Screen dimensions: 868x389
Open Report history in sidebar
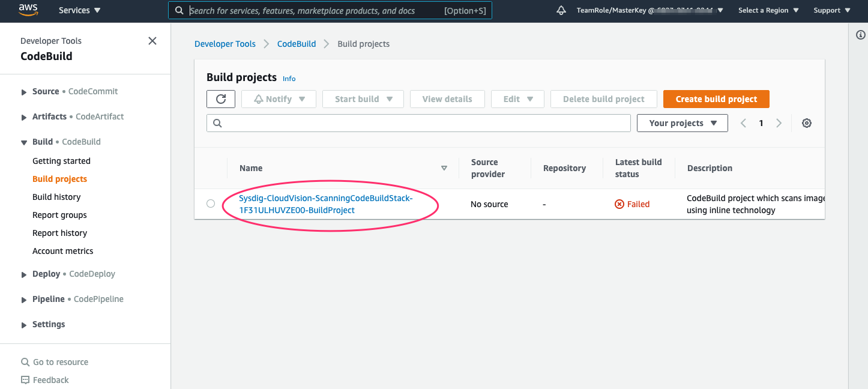coord(59,233)
